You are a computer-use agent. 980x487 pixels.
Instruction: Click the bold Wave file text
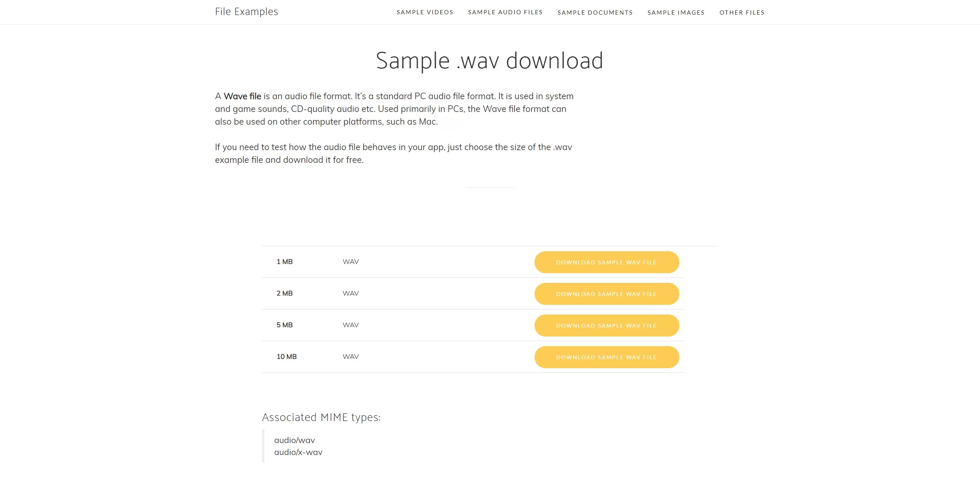click(x=242, y=96)
